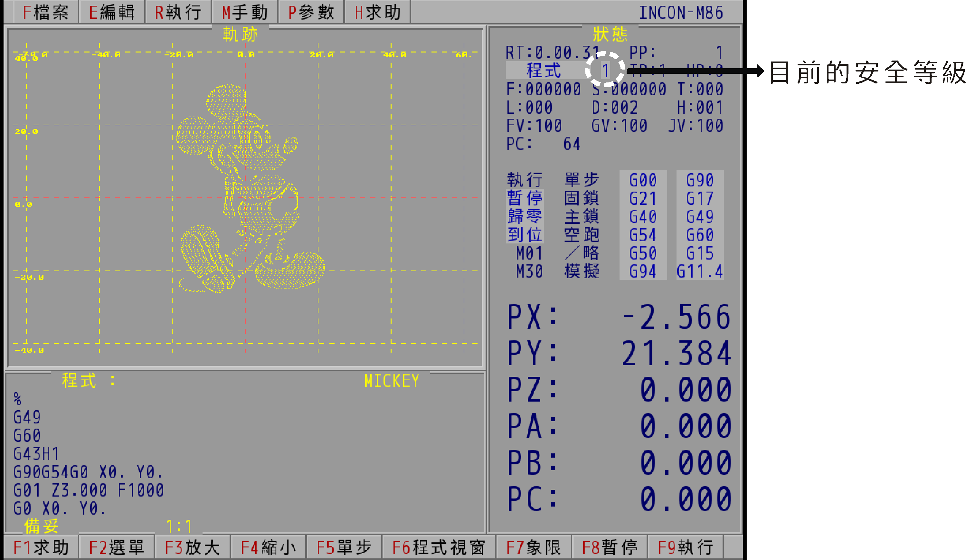Click the PX position value -2.566
966x560 pixels.
click(677, 317)
